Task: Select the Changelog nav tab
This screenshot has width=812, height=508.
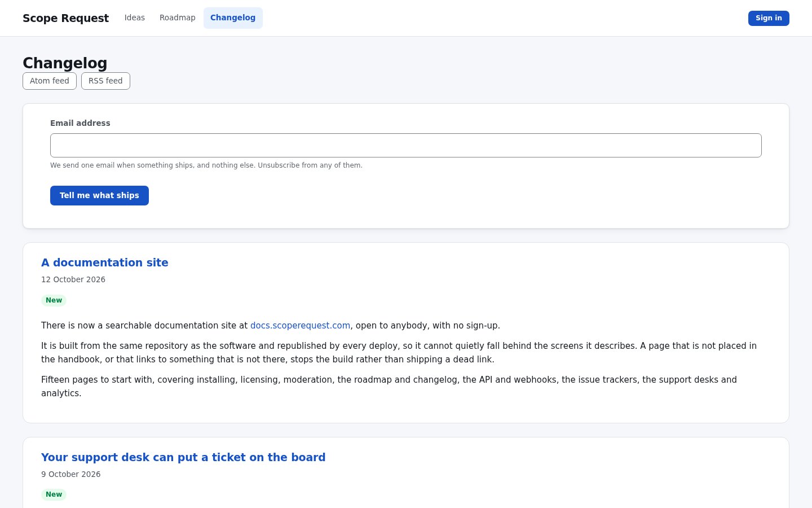Action: tap(233, 17)
